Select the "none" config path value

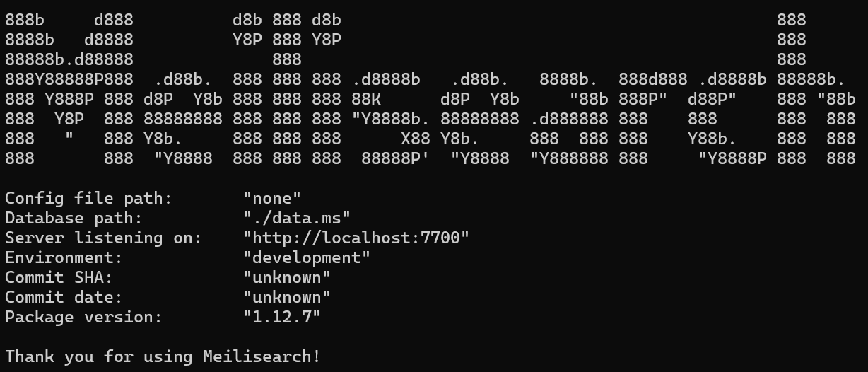[272, 198]
